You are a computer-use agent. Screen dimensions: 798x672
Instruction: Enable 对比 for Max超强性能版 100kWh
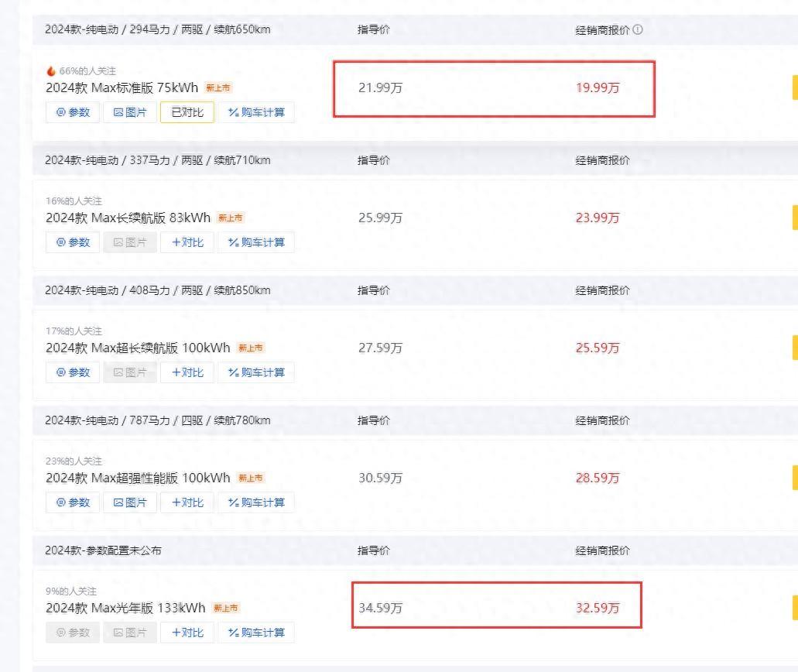(187, 502)
